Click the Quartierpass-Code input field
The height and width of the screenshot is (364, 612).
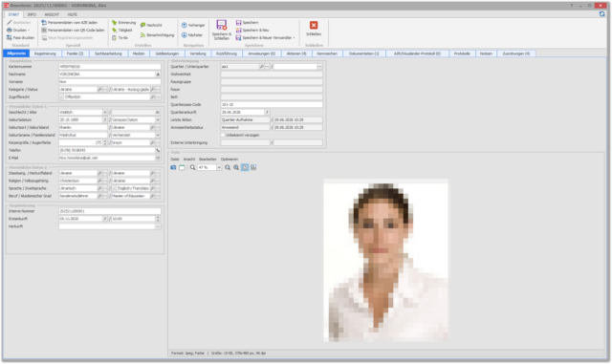pos(272,104)
